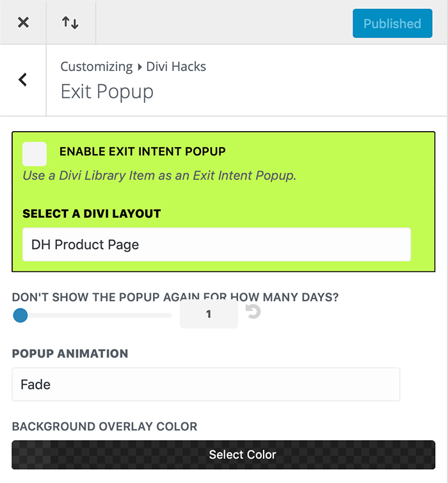Click the breadcrumb arrow between Customizing and Divi Hacks
This screenshot has width=448, height=483.
(x=140, y=67)
